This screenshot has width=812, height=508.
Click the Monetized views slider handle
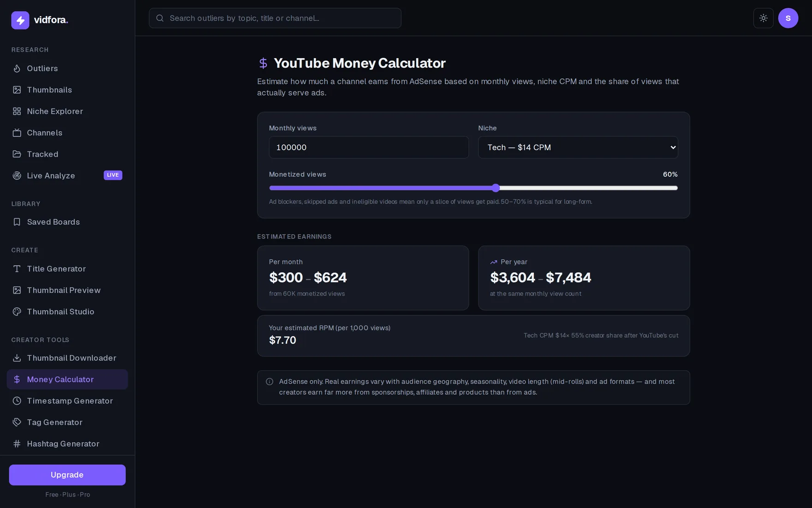496,188
